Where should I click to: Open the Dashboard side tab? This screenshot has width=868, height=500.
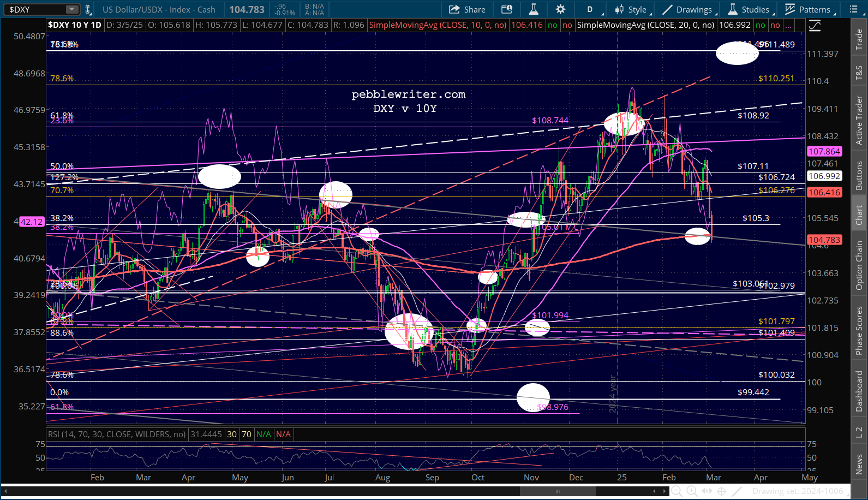pos(859,391)
